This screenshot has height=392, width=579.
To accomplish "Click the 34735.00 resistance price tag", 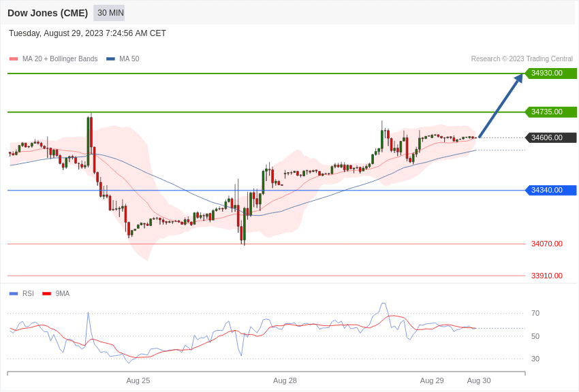I will pos(551,112).
